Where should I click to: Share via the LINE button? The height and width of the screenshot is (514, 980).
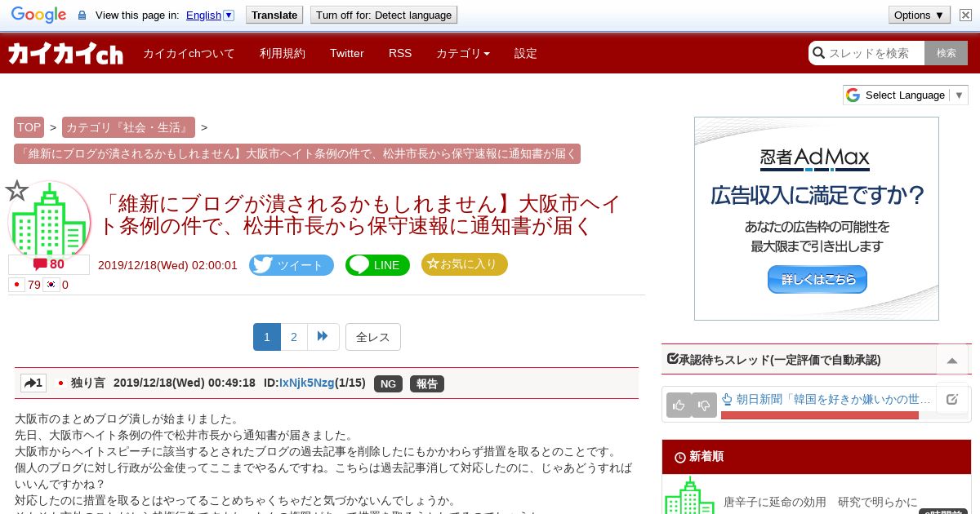coord(377,265)
